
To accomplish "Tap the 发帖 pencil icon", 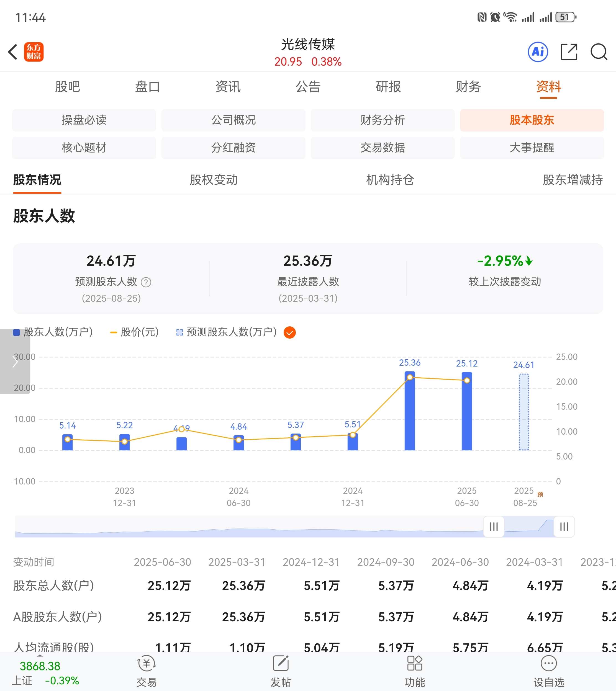I will (x=281, y=663).
